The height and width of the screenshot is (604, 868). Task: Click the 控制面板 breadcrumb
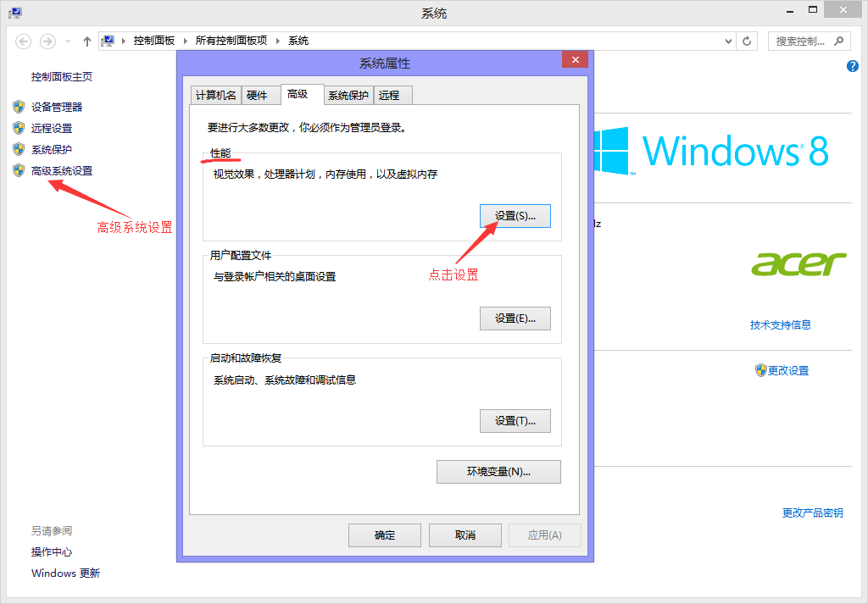coord(154,41)
